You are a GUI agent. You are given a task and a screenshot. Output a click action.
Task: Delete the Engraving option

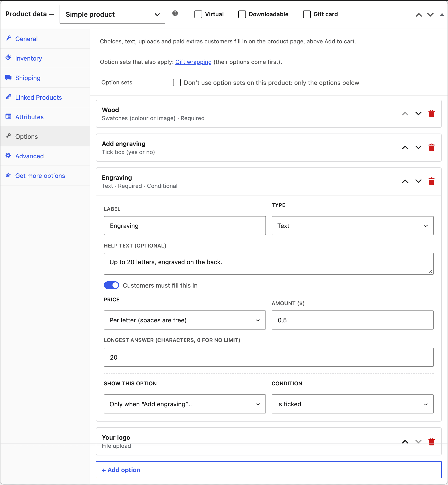click(431, 181)
